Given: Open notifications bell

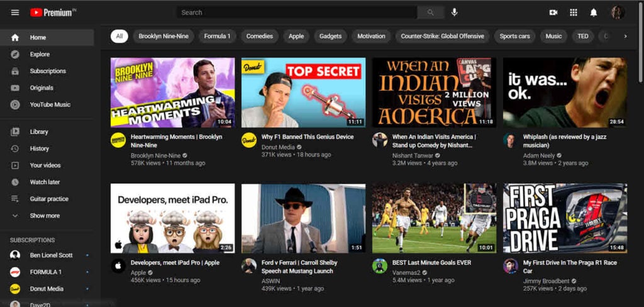Looking at the screenshot, I should (x=594, y=13).
